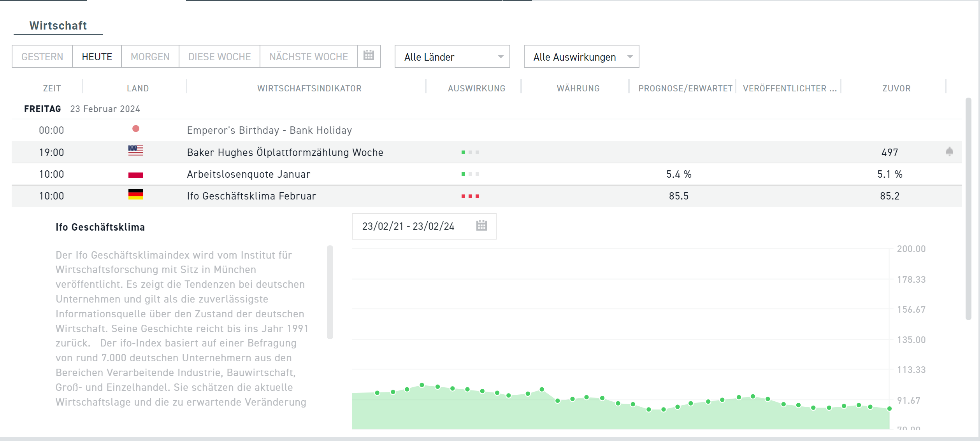This screenshot has height=441, width=980.
Task: Click the US flag icon
Action: coord(135,151)
